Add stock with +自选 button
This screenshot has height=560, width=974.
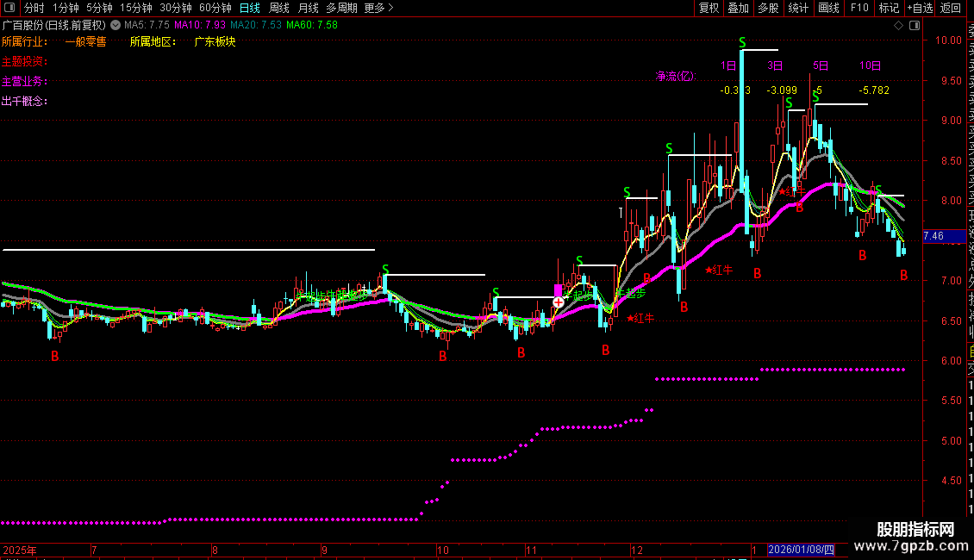[920, 8]
